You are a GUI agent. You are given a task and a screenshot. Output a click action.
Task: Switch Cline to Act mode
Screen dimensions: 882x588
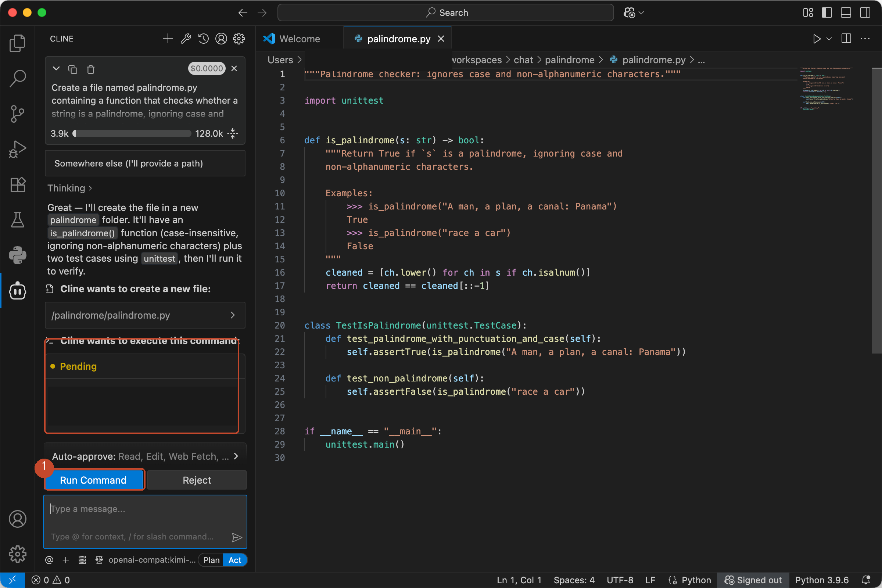235,560
